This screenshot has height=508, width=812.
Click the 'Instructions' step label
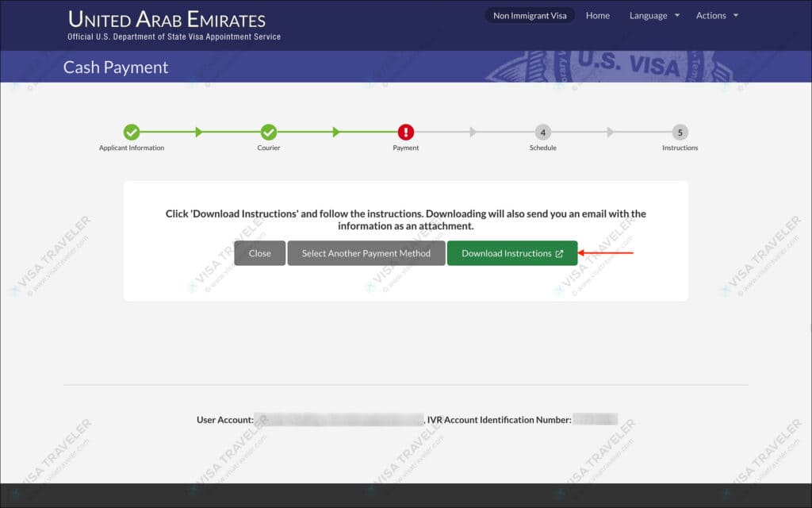click(x=680, y=148)
